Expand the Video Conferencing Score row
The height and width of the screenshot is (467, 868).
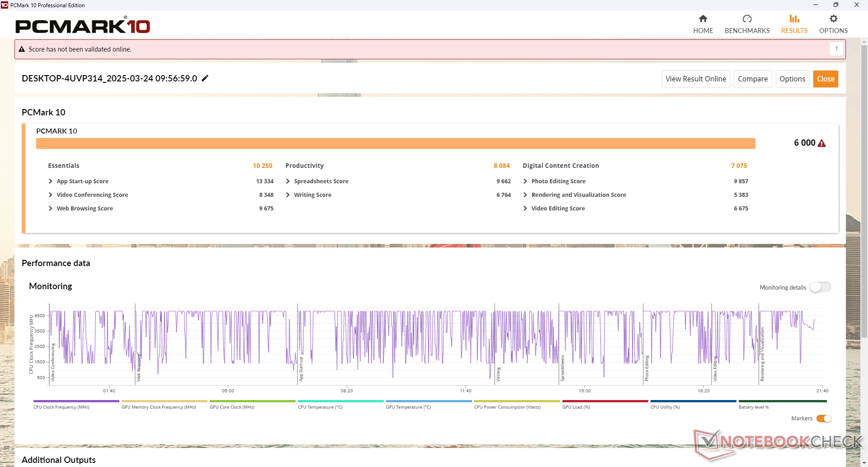click(x=51, y=195)
